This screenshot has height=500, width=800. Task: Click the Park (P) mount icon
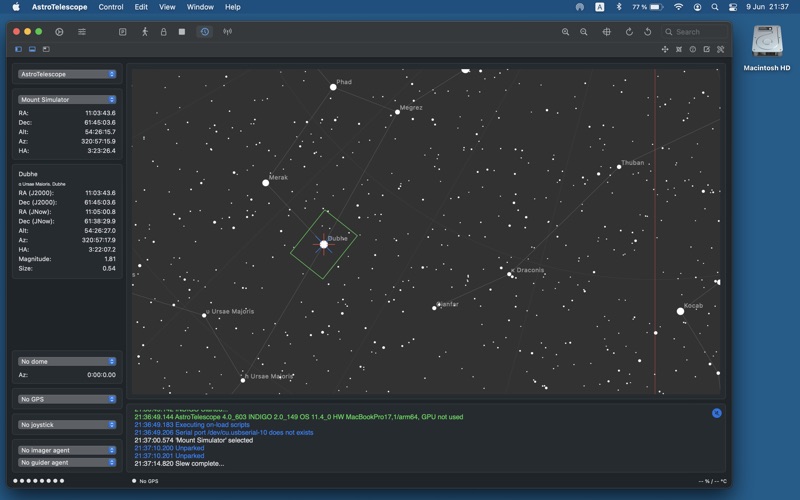point(122,32)
